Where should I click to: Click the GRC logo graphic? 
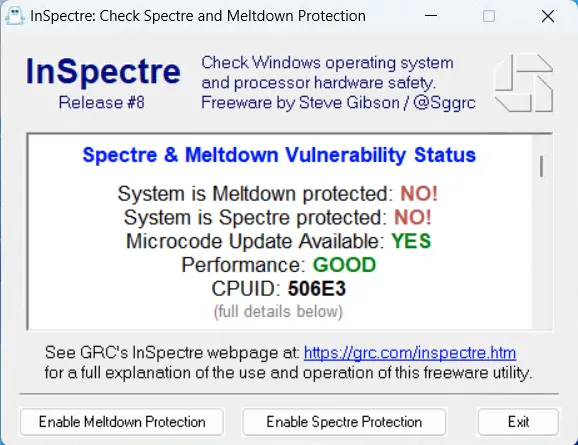coord(523,83)
